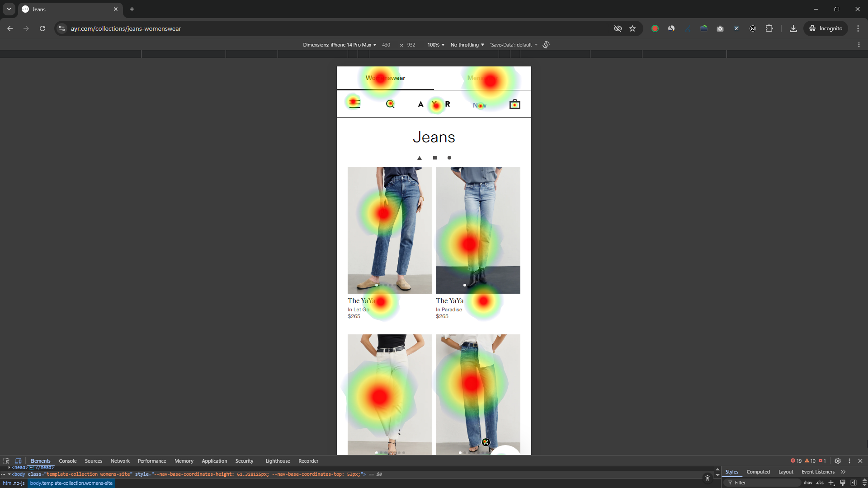The height and width of the screenshot is (488, 868).
Task: Select the square grid view option
Action: click(x=435, y=158)
